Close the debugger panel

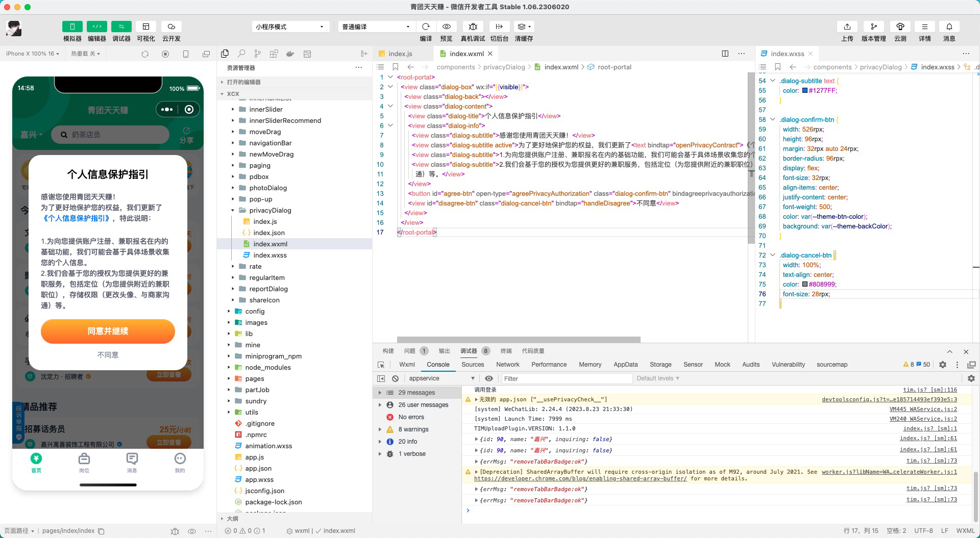coord(966,351)
